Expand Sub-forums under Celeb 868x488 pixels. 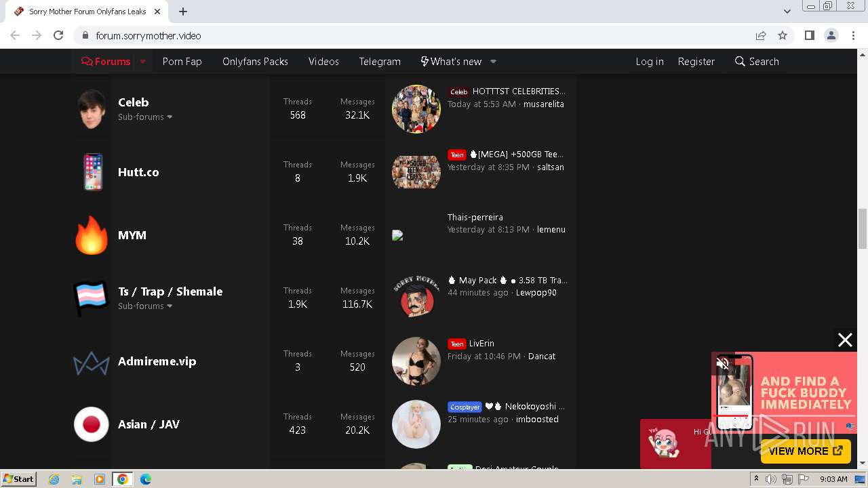tap(145, 117)
